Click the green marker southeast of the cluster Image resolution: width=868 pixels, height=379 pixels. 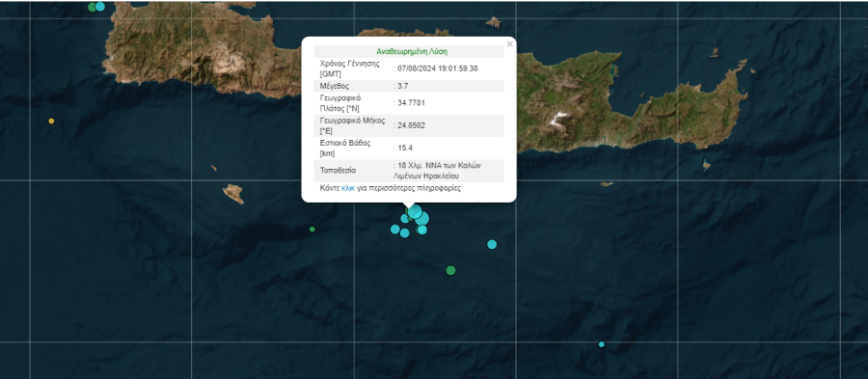pyautogui.click(x=450, y=270)
